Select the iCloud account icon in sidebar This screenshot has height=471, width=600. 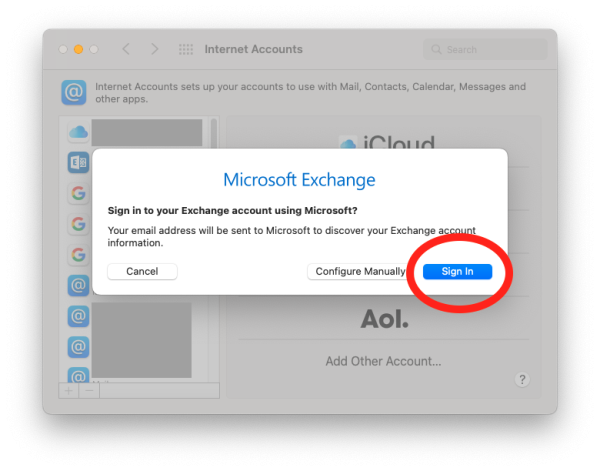[78, 132]
